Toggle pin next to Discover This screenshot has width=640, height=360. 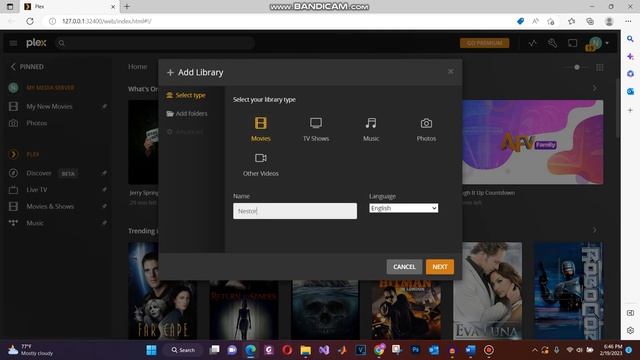[104, 173]
